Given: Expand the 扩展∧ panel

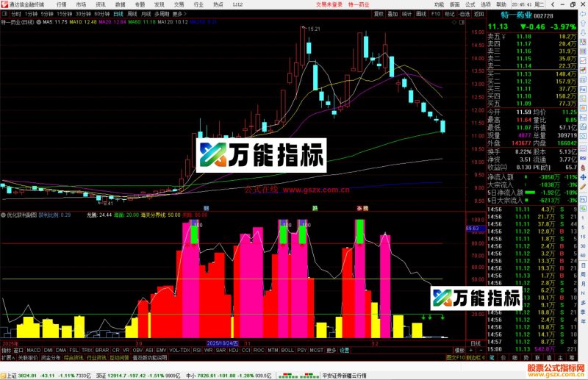Looking at the screenshot, I should pos(8,357).
